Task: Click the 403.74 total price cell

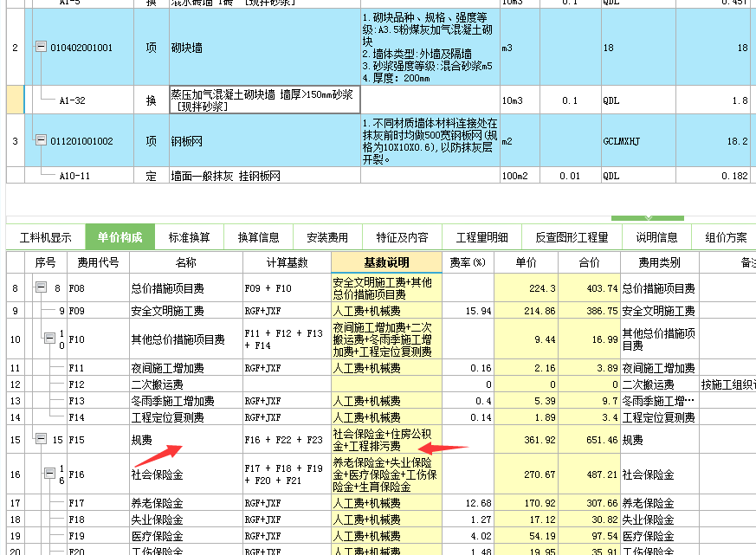Action: coord(589,287)
